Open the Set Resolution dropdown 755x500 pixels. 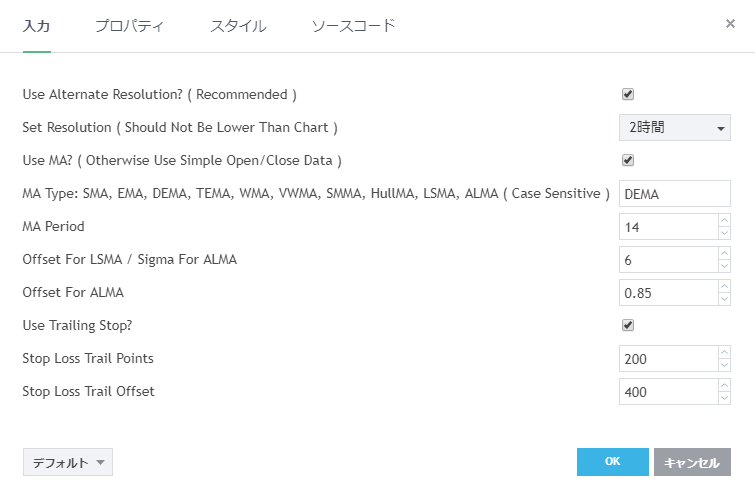[x=675, y=127]
